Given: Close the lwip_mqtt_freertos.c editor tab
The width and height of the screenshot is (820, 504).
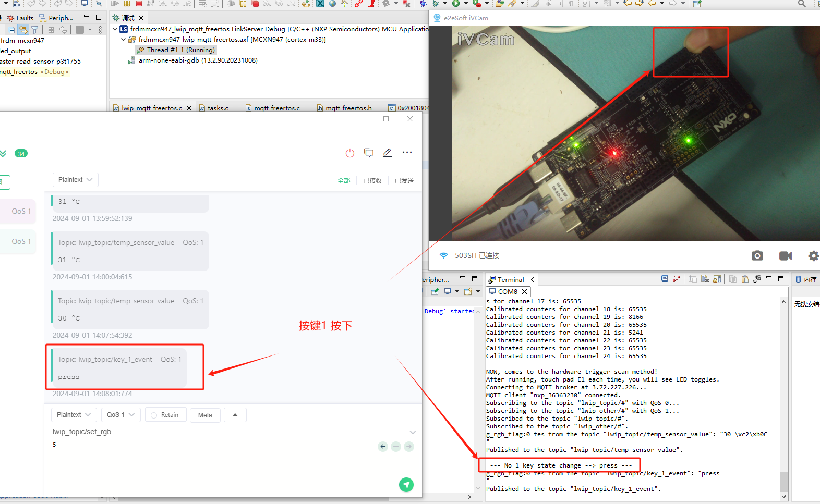Looking at the screenshot, I should pyautogui.click(x=189, y=108).
